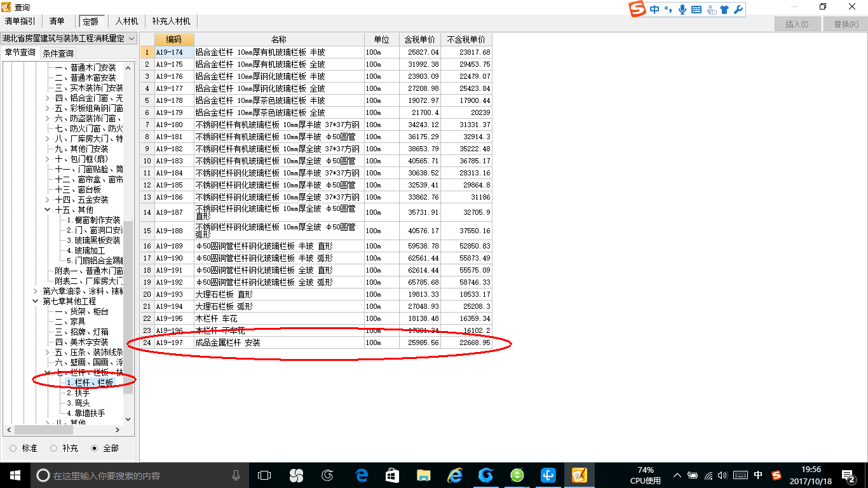Image resolution: width=868 pixels, height=488 pixels.
Task: Launch the fan-shaped app on the taskbar
Action: 296,475
